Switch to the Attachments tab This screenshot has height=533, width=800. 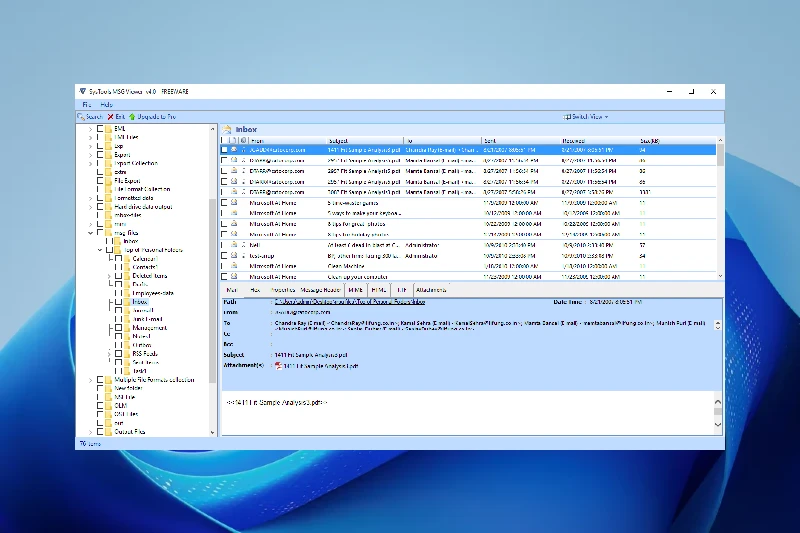click(431, 290)
